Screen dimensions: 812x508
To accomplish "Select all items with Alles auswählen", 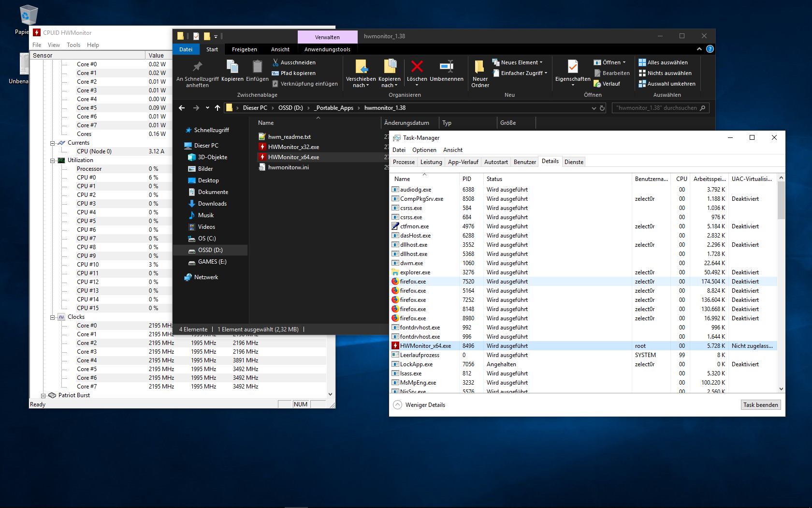I will (x=663, y=62).
